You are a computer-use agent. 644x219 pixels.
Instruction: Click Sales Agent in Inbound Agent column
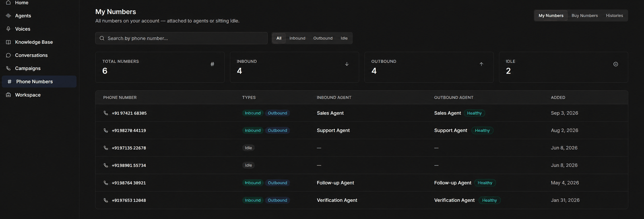330,113
